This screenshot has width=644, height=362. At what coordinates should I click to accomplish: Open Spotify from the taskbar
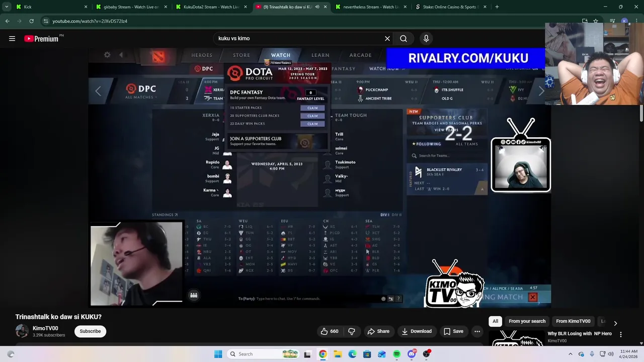click(396, 354)
